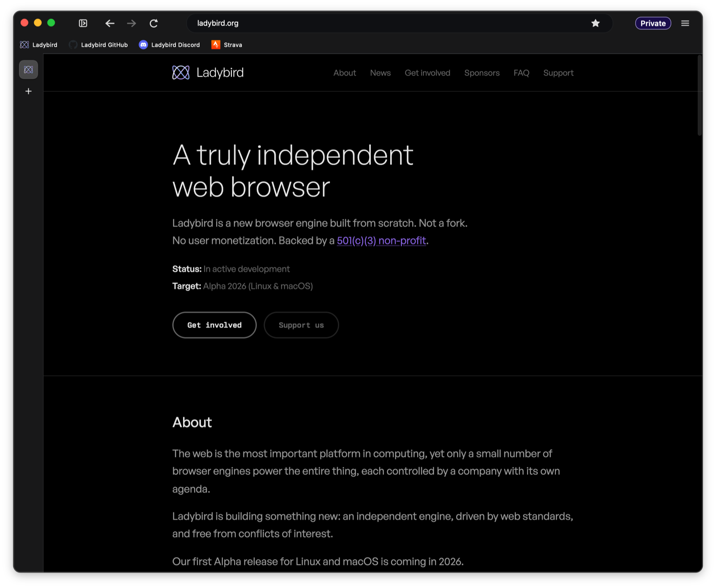Image resolution: width=716 pixels, height=588 pixels.
Task: Open the Strava bookmark
Action: point(227,45)
